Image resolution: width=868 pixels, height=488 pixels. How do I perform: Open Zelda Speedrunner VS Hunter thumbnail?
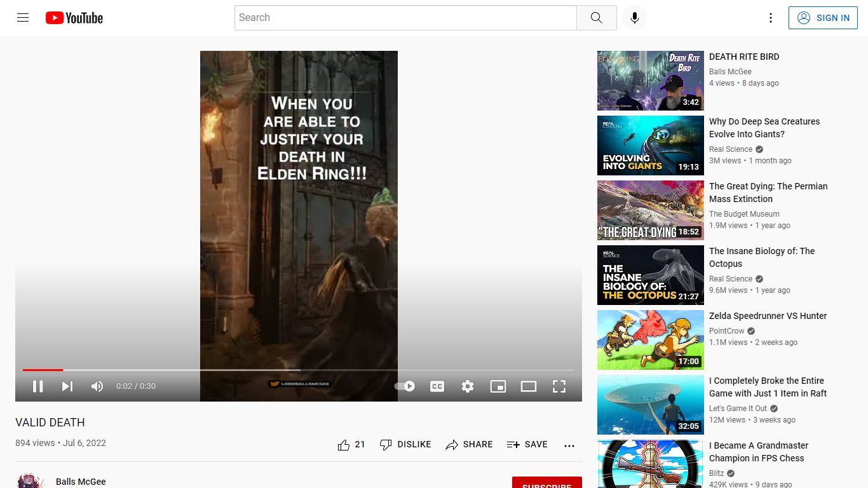click(651, 340)
